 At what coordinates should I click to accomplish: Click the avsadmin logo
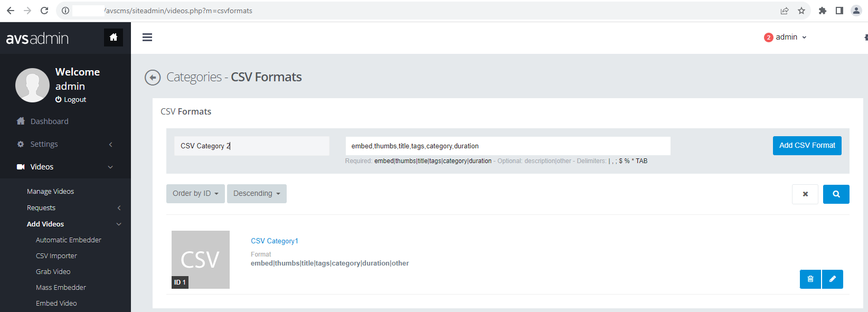[x=37, y=38]
